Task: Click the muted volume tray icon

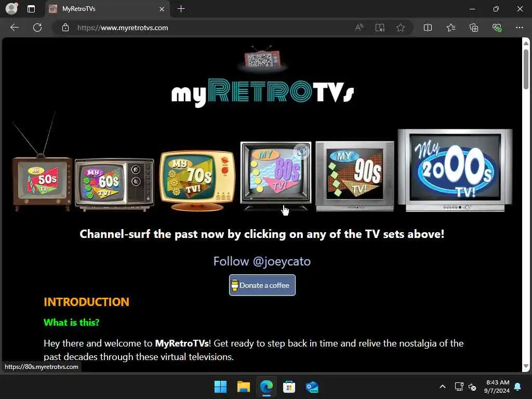Action: pos(472,387)
